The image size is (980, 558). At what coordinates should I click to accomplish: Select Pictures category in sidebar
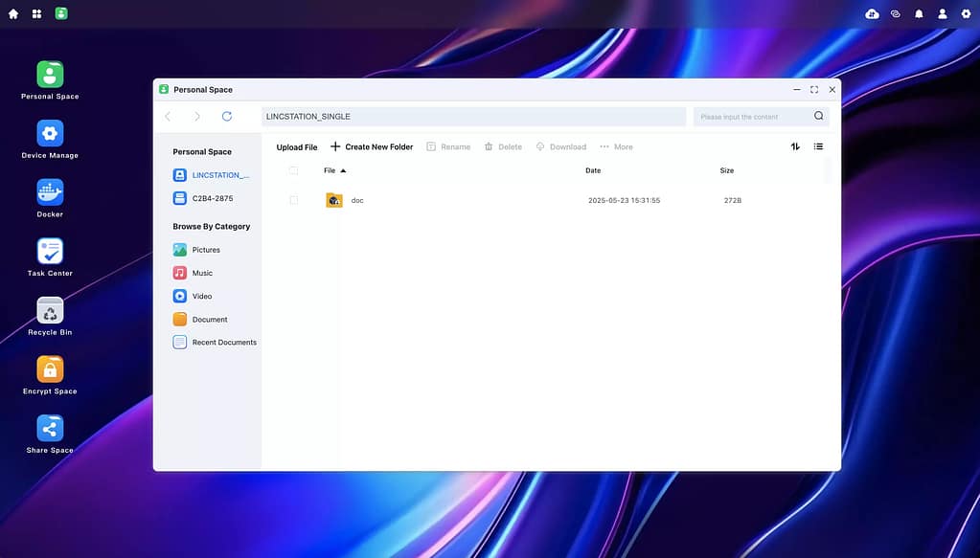click(x=205, y=250)
